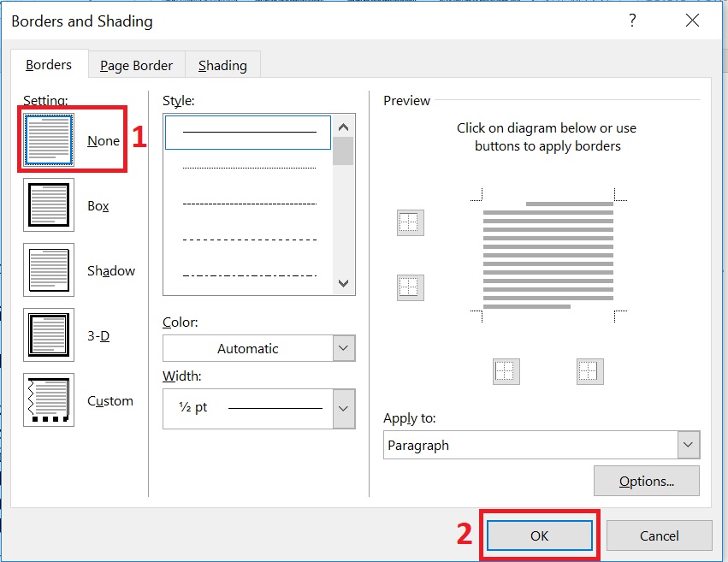Click the paragraph preview diagram

548,255
